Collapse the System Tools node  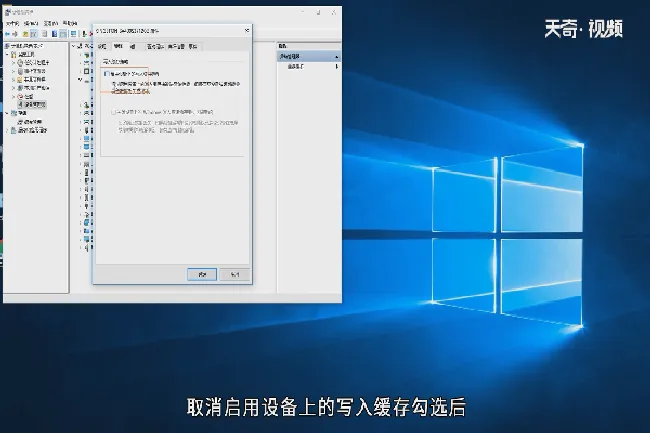(x=7, y=54)
